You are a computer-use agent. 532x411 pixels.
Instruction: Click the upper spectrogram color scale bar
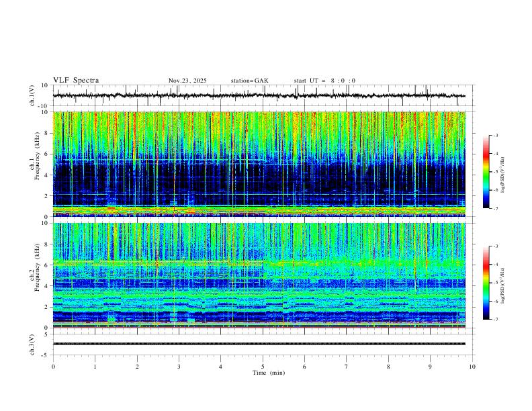tap(486, 172)
